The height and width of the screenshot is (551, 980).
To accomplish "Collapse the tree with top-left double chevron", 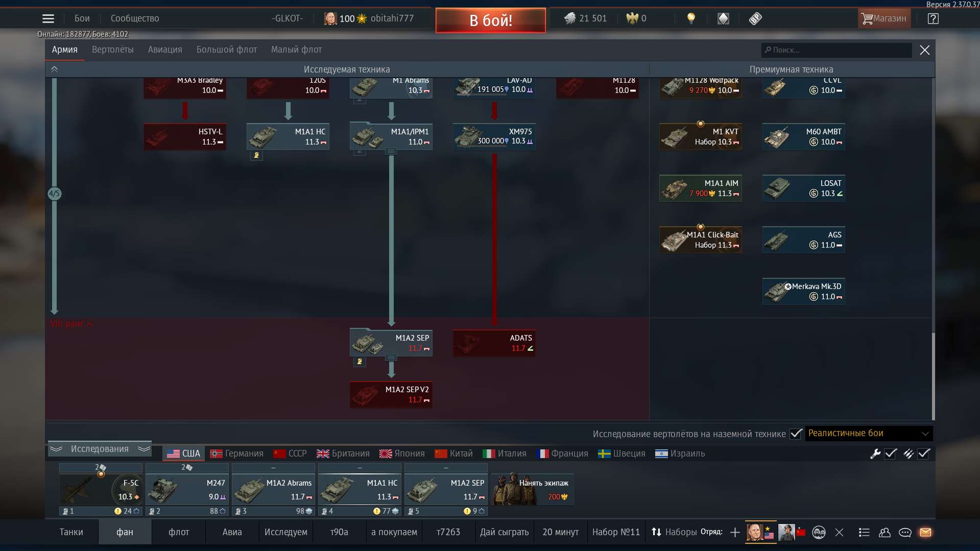I will [54, 69].
